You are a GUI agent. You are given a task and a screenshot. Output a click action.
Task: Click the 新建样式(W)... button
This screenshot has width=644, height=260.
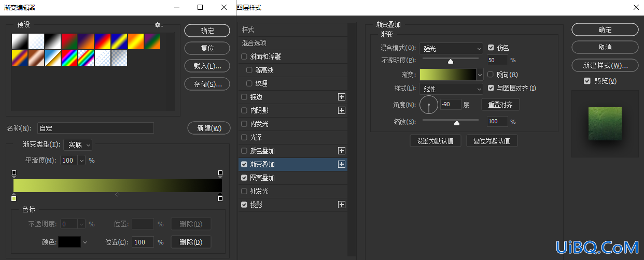coord(605,65)
